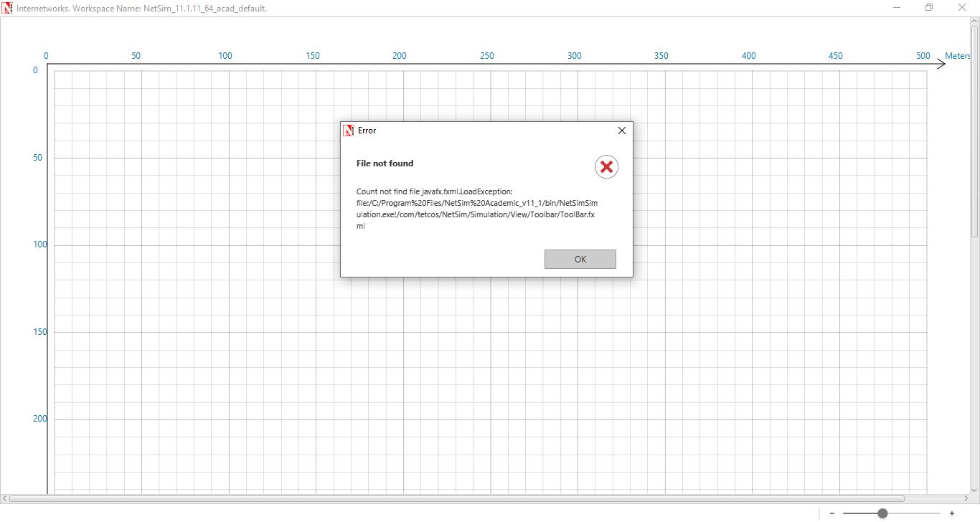Click the Error dialog title text
Screen dimensions: 980x522
[367, 130]
